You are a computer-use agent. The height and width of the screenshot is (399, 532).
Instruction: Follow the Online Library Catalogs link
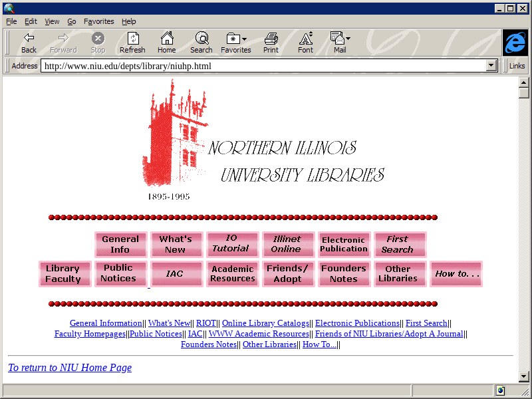click(x=265, y=323)
